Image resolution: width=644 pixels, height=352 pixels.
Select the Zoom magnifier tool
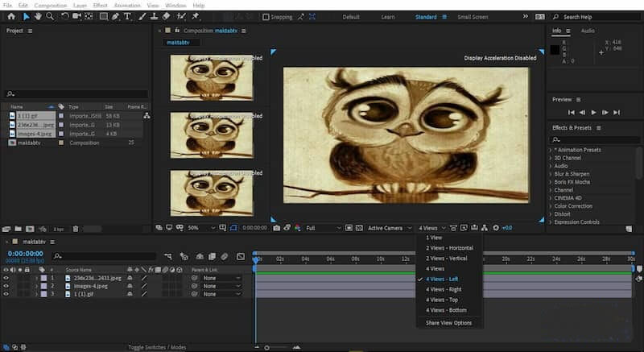click(x=51, y=16)
